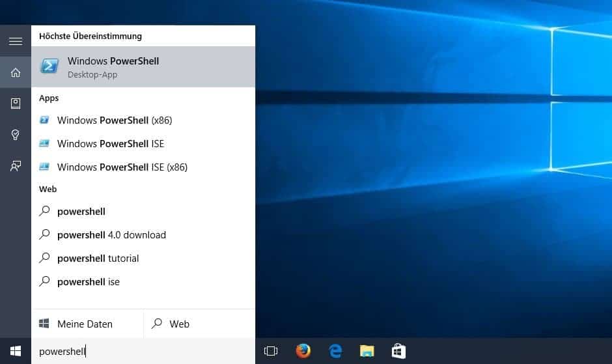Image resolution: width=612 pixels, height=364 pixels.
Task: Open the Feedback icon in sidebar
Action: (15, 166)
